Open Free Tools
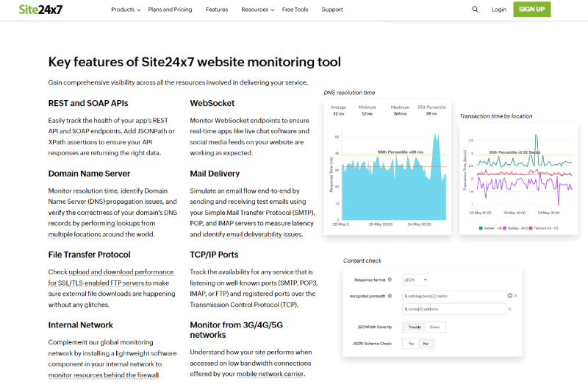 click(x=295, y=10)
